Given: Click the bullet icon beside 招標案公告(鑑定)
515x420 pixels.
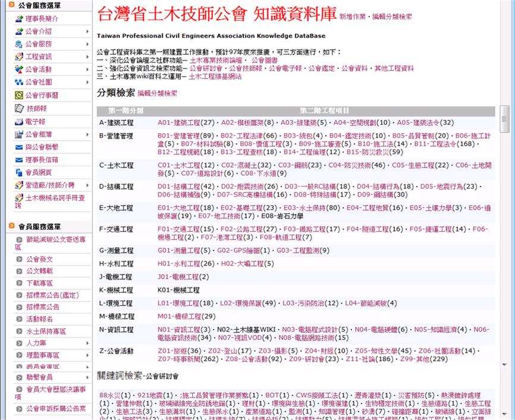Looking at the screenshot, I should tap(19, 295).
